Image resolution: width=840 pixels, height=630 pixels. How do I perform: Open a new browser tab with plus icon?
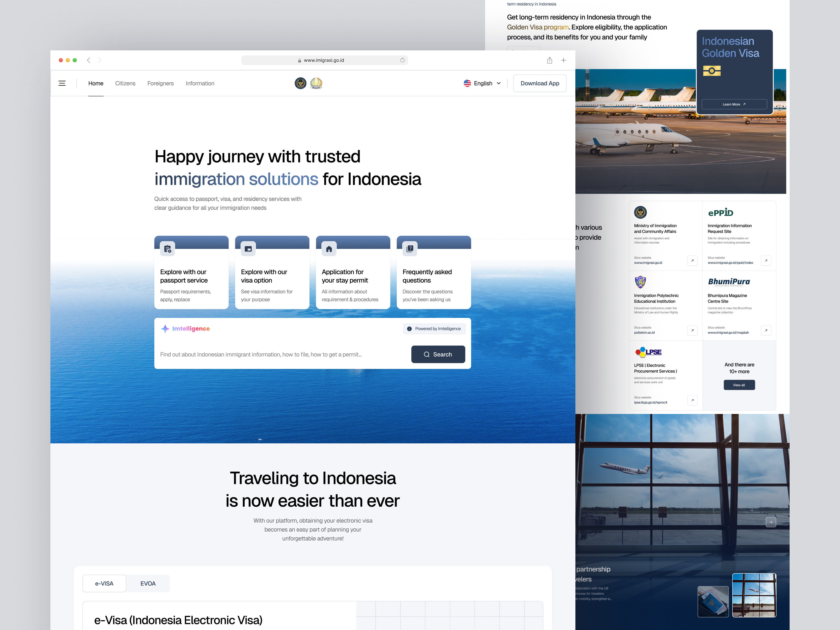(563, 60)
